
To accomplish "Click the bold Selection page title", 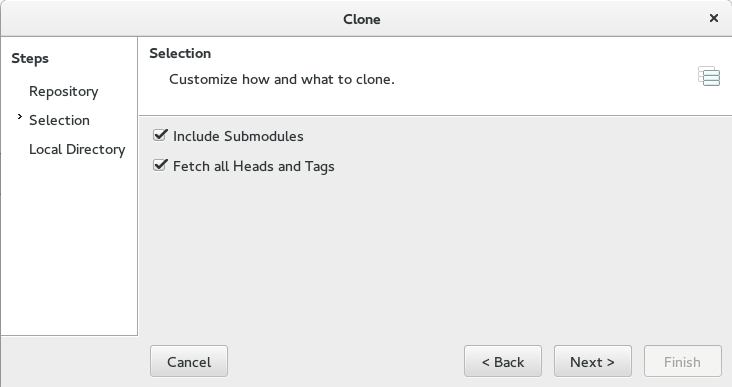I will click(180, 53).
